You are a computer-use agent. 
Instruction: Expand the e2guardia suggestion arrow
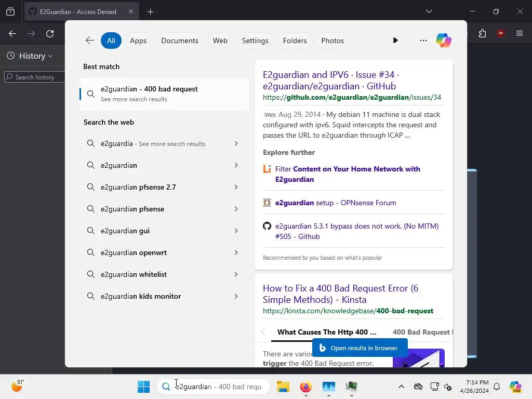(236, 143)
